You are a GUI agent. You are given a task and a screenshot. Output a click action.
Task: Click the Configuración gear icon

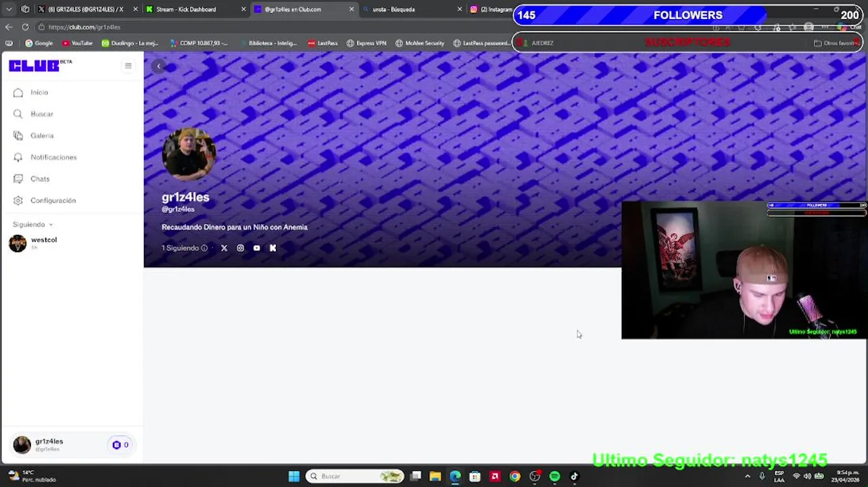pyautogui.click(x=18, y=200)
